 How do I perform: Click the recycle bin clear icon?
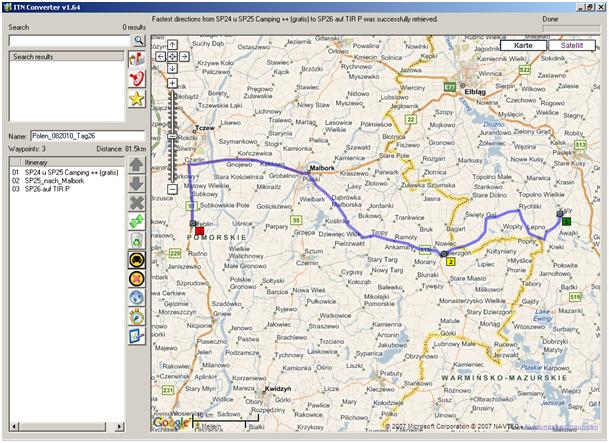click(x=137, y=241)
